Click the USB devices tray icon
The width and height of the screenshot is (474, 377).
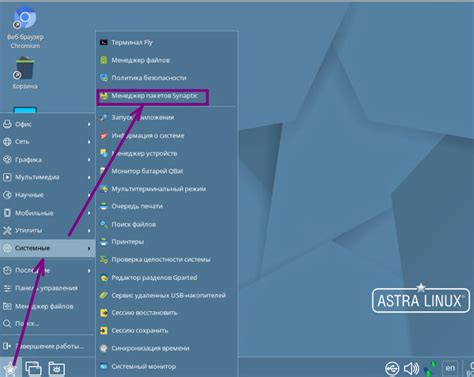pyautogui.click(x=392, y=368)
